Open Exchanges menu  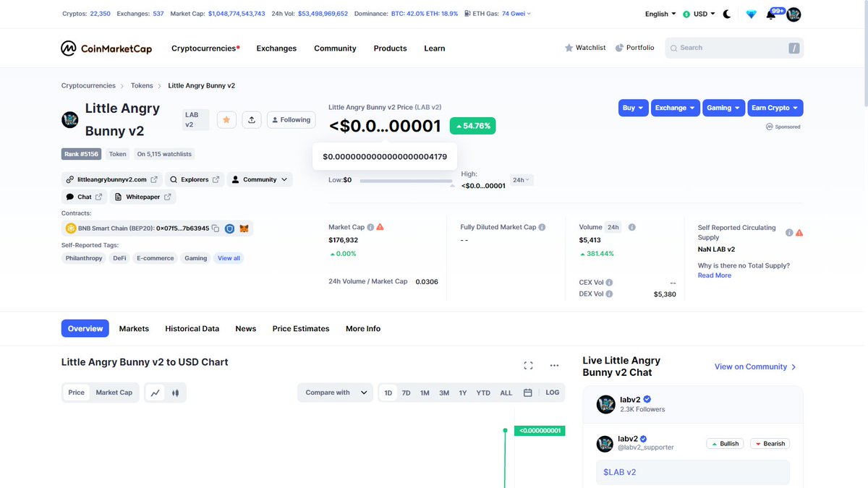point(276,48)
